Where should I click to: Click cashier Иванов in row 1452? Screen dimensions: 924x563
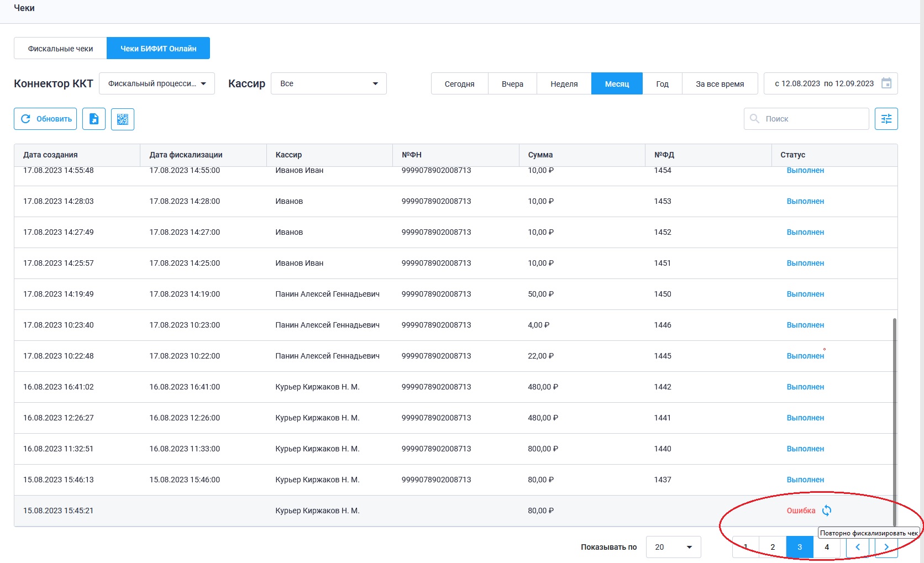point(289,232)
